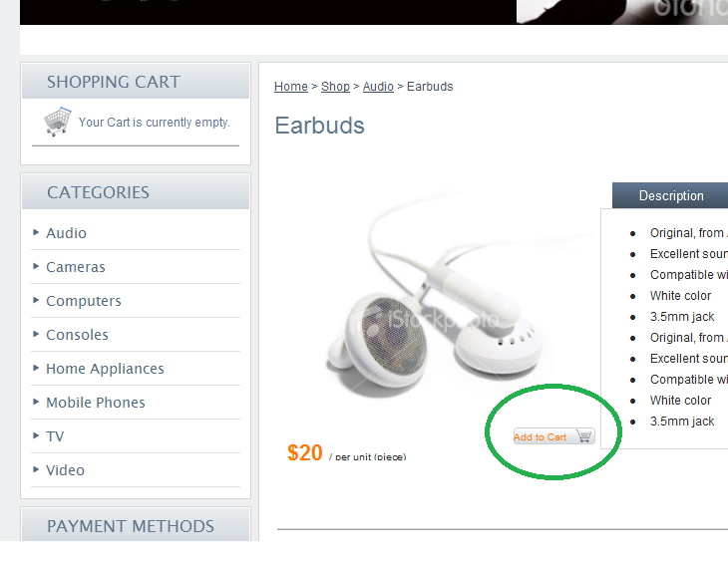Select the Description tab
728x565 pixels.
pyautogui.click(x=671, y=195)
